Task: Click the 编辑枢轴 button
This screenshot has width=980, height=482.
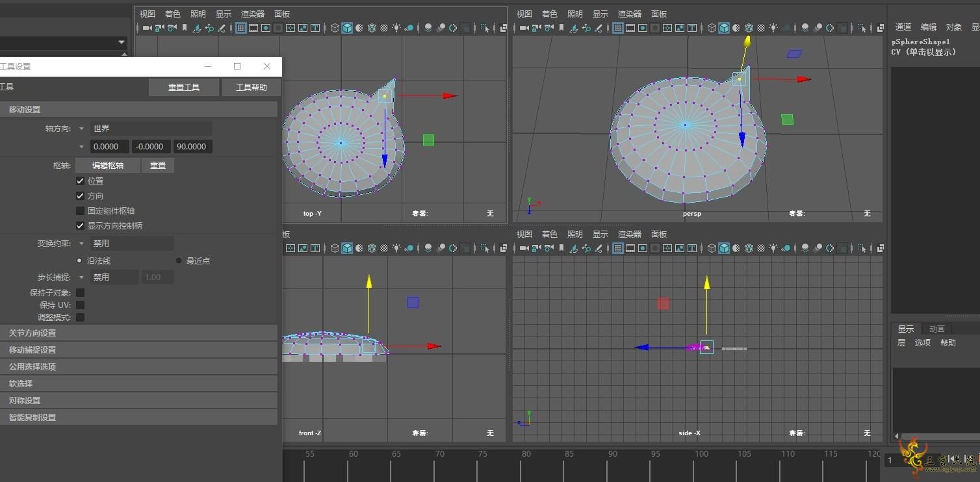Action: (108, 165)
